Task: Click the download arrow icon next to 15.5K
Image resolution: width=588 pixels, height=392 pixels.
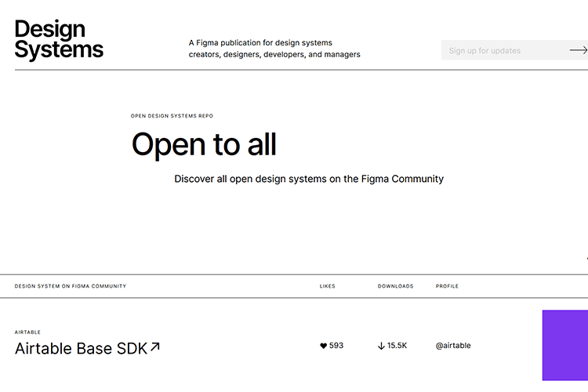Action: point(381,346)
